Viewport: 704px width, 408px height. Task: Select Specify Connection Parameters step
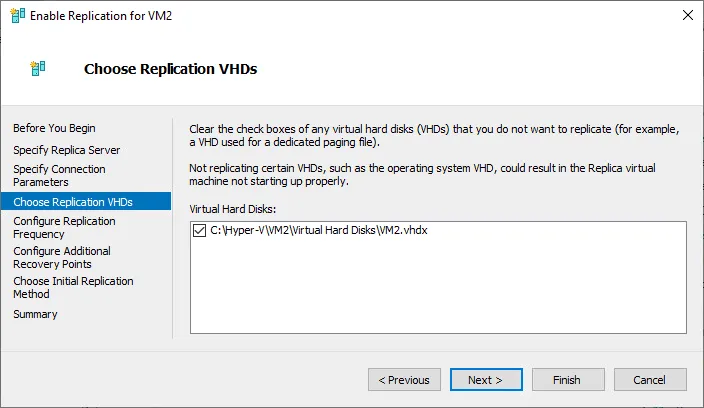[59, 176]
